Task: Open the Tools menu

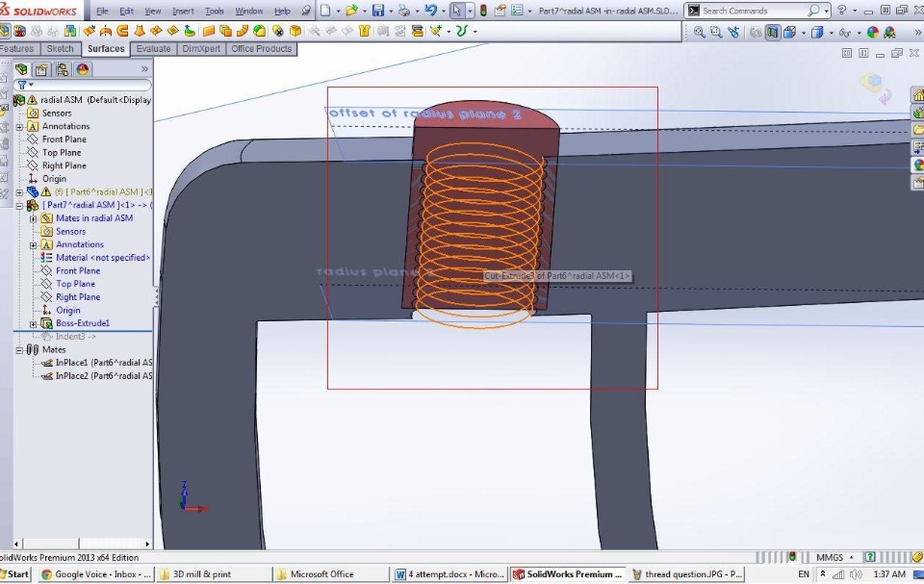Action: coord(214,11)
